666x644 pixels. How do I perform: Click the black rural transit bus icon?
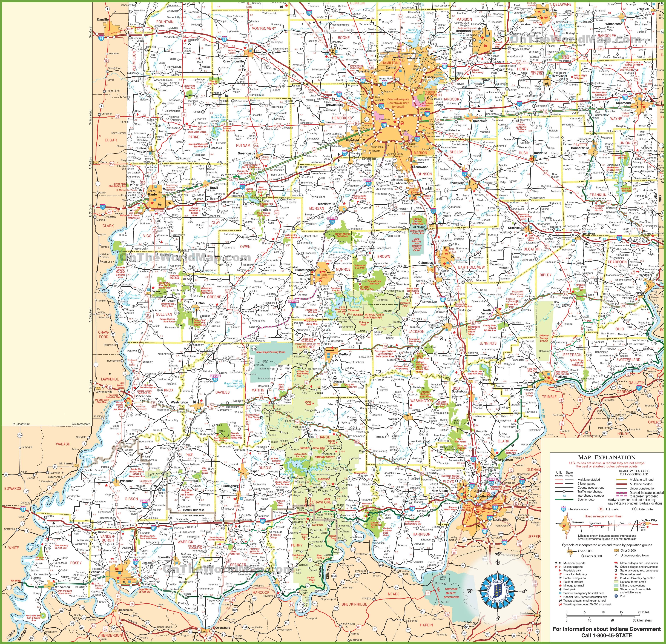click(x=560, y=600)
